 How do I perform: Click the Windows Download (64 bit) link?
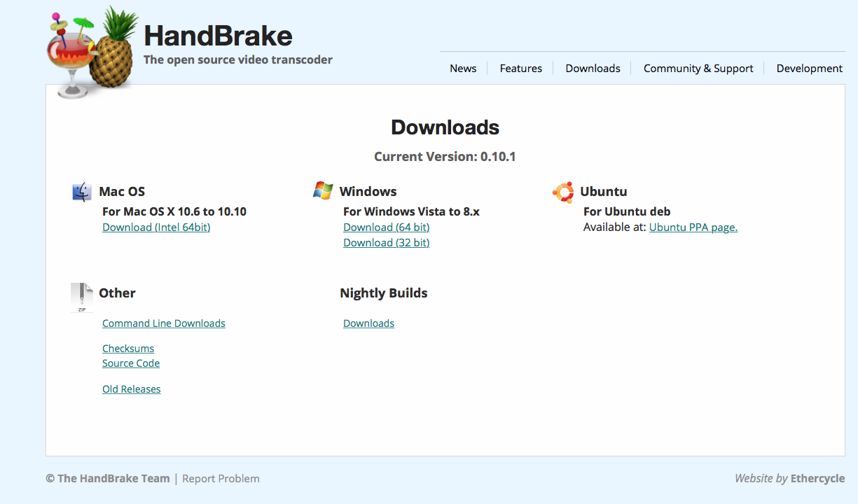coord(387,227)
